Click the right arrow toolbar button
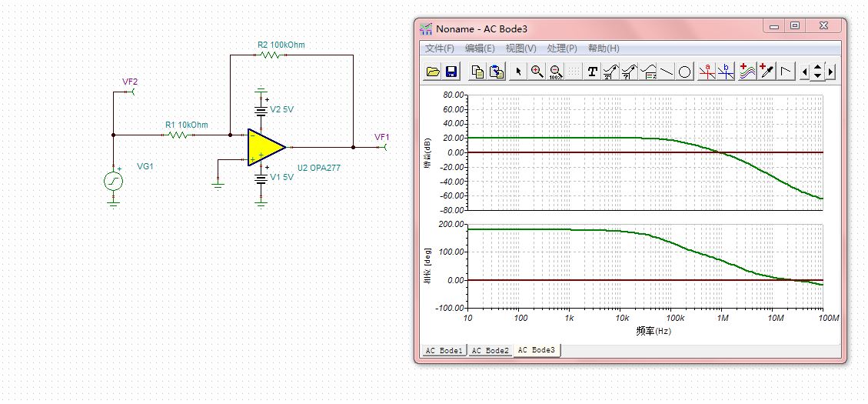 click(830, 72)
